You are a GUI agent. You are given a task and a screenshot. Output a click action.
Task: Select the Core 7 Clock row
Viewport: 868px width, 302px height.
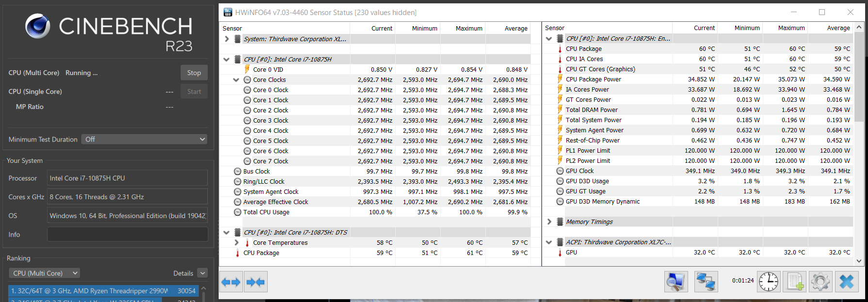tap(376, 161)
